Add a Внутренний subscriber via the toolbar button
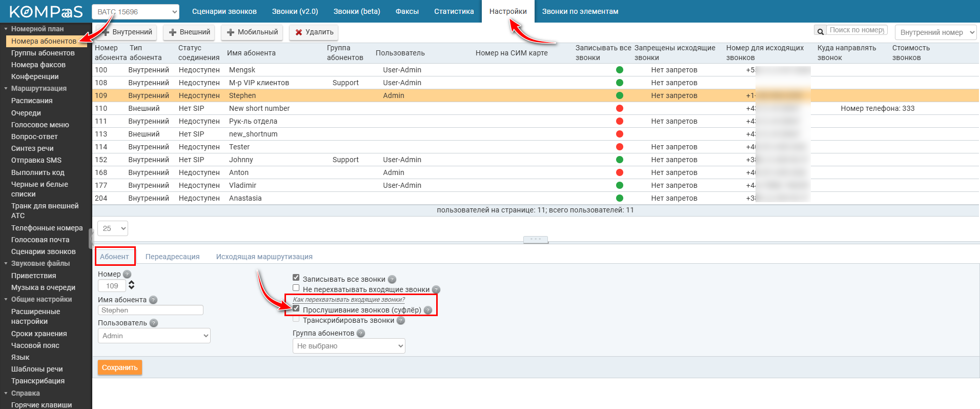This screenshot has width=980, height=409. click(127, 32)
